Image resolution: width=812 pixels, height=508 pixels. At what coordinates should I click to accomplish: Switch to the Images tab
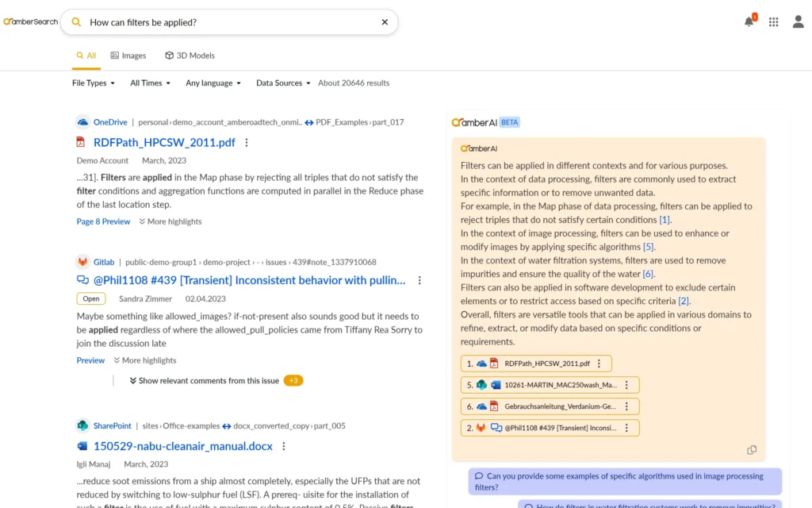click(128, 56)
